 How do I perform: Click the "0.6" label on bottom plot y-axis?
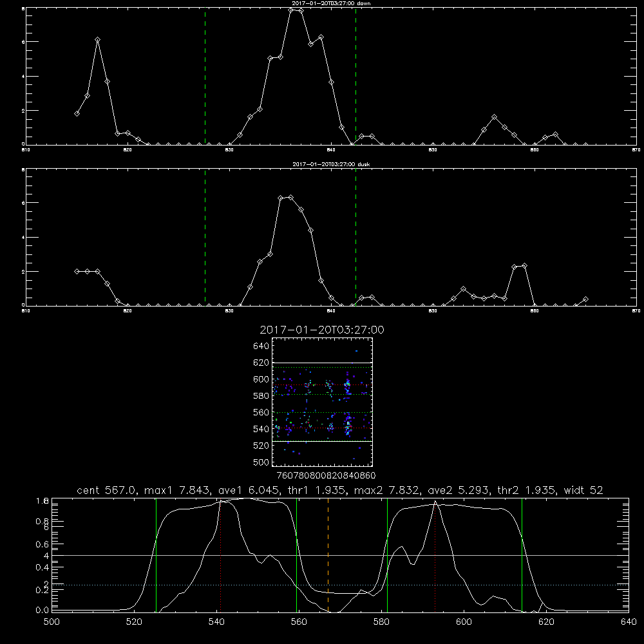pos(43,544)
